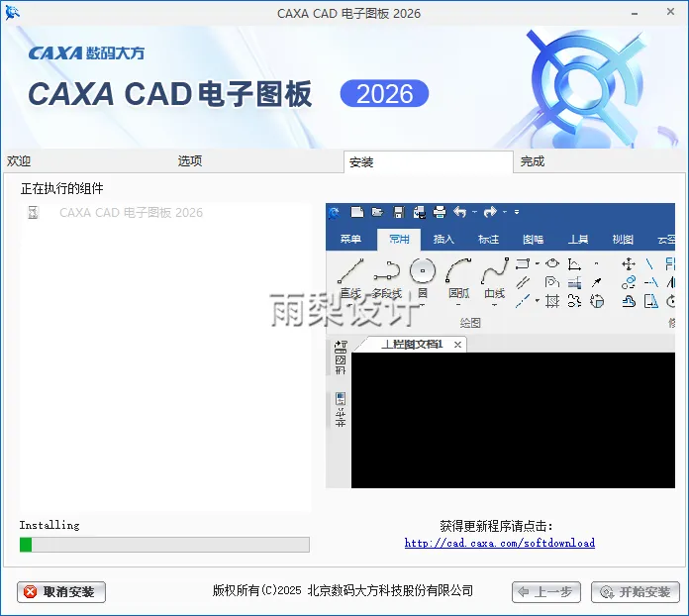This screenshot has width=689, height=616.
Task: Open the 标注 tab in preview ribbon
Action: [x=488, y=240]
